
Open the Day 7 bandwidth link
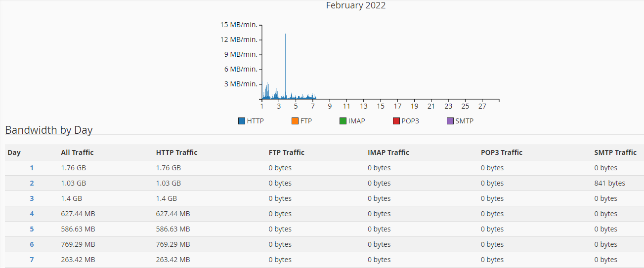click(32, 260)
